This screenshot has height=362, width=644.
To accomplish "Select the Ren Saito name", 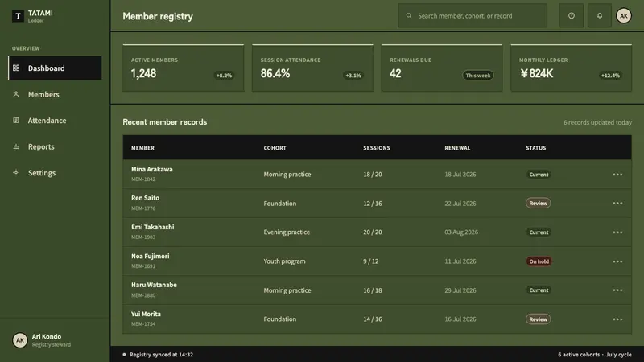I will click(146, 198).
